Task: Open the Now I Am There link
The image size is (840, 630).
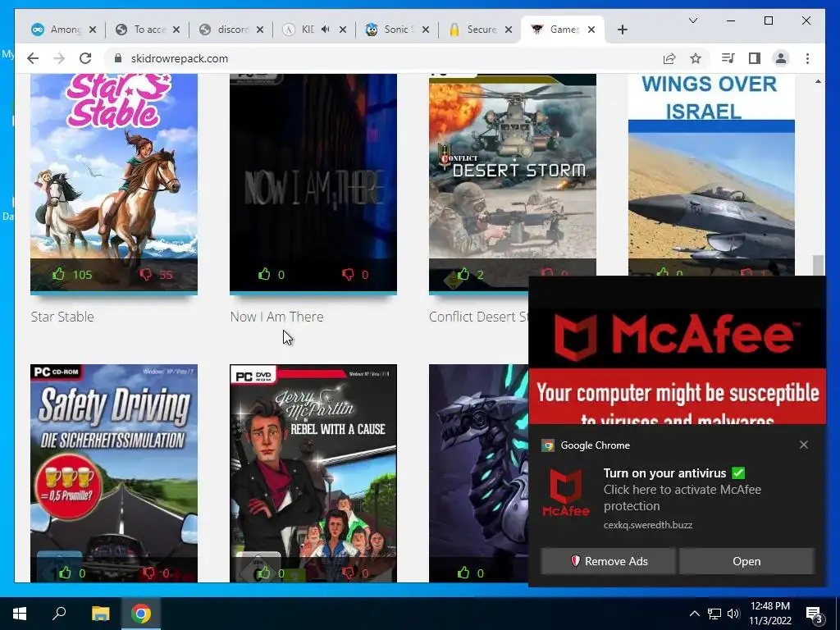Action: [x=277, y=317]
